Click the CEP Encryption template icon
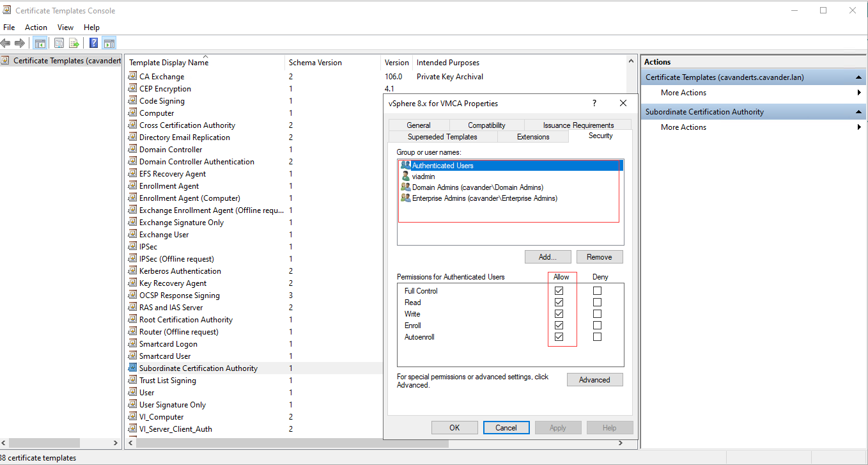868x465 pixels. click(x=132, y=88)
